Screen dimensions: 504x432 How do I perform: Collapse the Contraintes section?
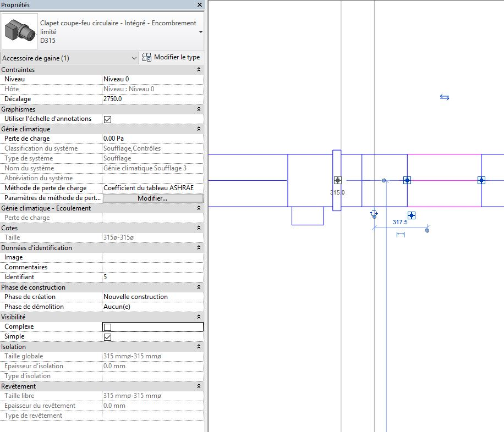pyautogui.click(x=199, y=70)
